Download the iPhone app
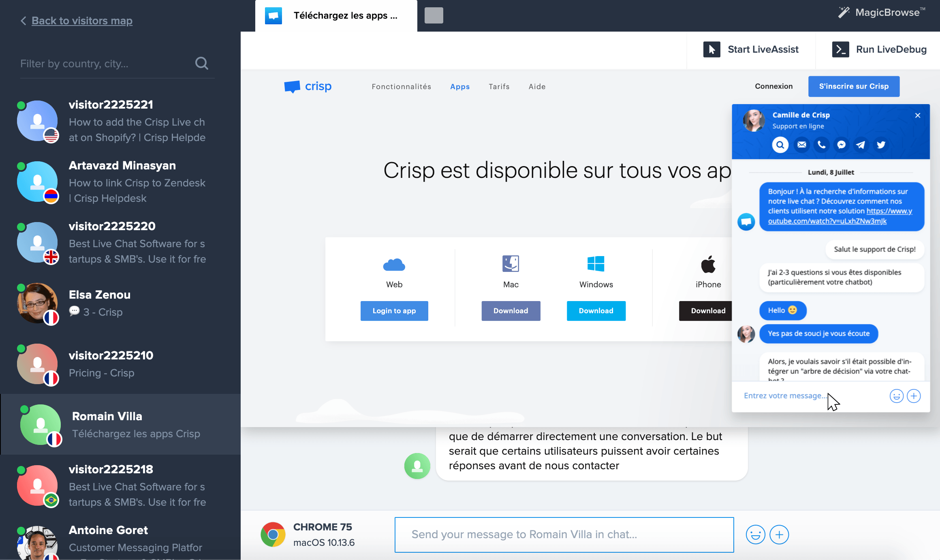The width and height of the screenshot is (940, 560). tap(706, 311)
